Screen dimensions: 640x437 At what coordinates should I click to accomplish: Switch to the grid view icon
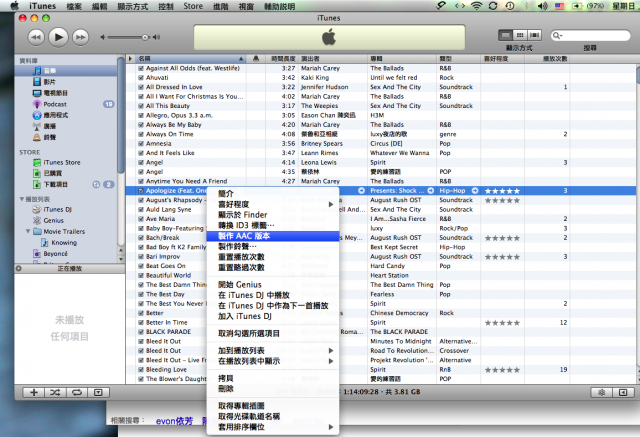click(520, 35)
